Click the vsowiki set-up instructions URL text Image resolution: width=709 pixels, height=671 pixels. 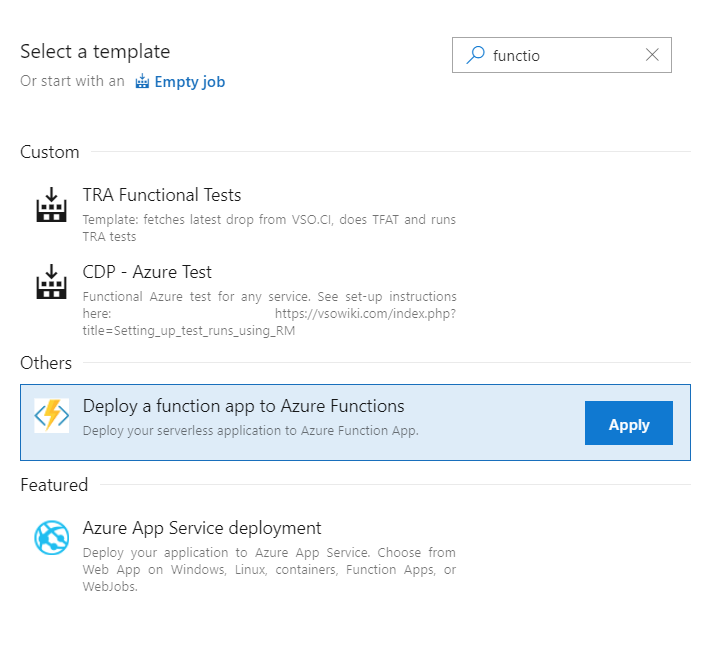(x=365, y=314)
